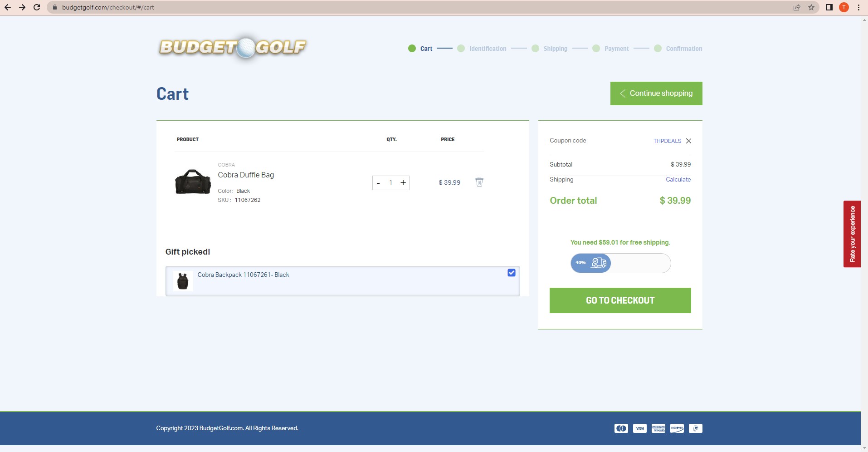The width and height of the screenshot is (868, 452).
Task: Select the Shipping checkout step
Action: pyautogui.click(x=550, y=49)
